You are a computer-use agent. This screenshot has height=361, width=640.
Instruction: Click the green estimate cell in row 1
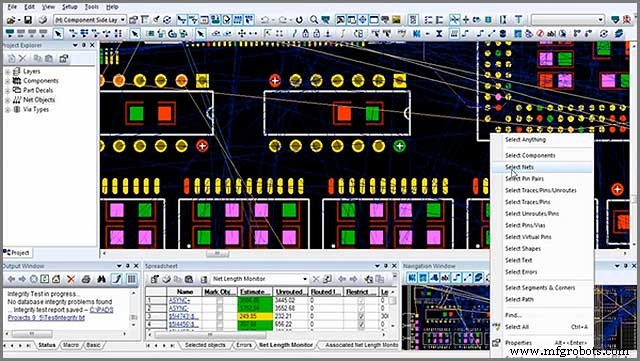click(255, 301)
